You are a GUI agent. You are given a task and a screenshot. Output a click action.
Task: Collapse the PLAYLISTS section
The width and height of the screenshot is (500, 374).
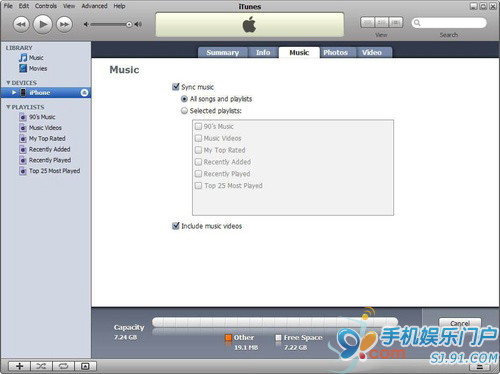8,107
